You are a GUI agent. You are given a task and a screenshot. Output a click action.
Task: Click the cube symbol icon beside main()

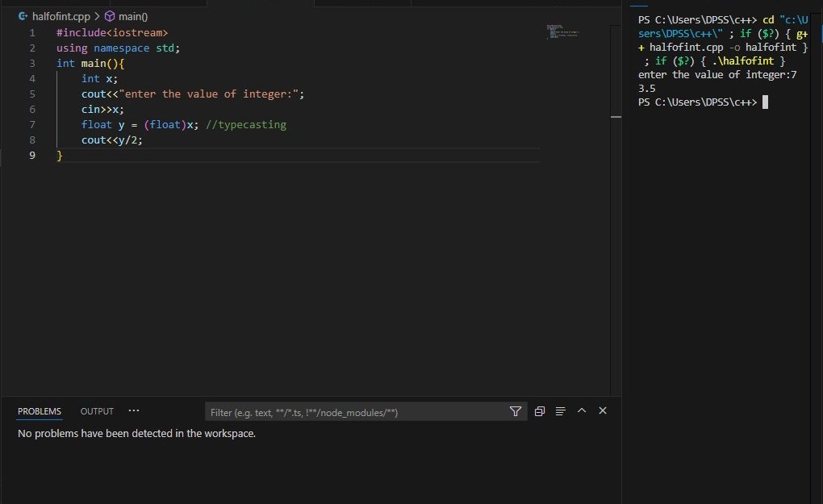click(x=110, y=16)
